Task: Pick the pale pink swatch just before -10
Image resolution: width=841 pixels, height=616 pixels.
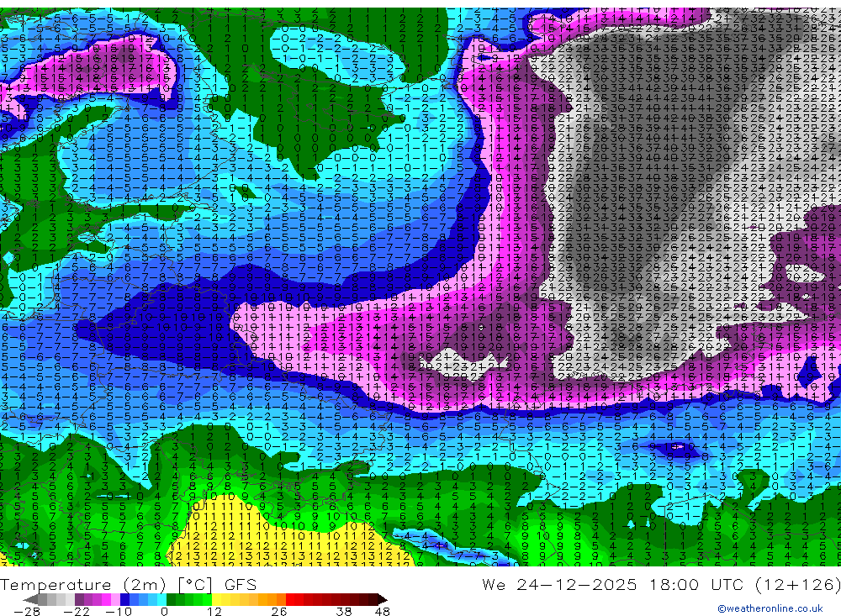Action: (115, 600)
